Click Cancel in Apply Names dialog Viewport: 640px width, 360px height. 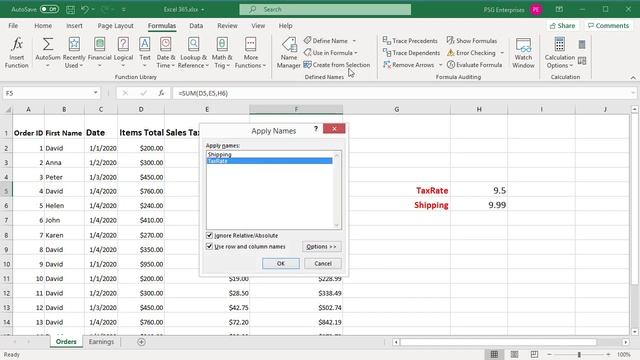323,263
